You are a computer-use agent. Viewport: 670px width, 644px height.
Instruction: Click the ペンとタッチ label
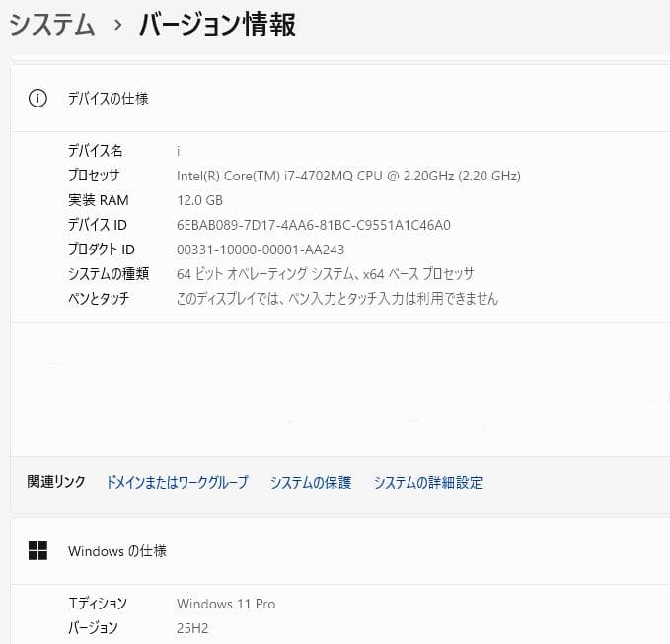click(99, 299)
